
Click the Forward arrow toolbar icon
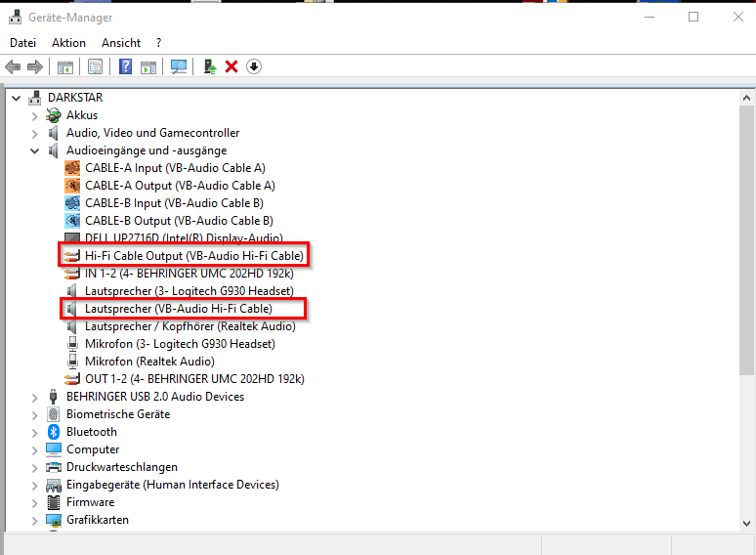pos(35,66)
